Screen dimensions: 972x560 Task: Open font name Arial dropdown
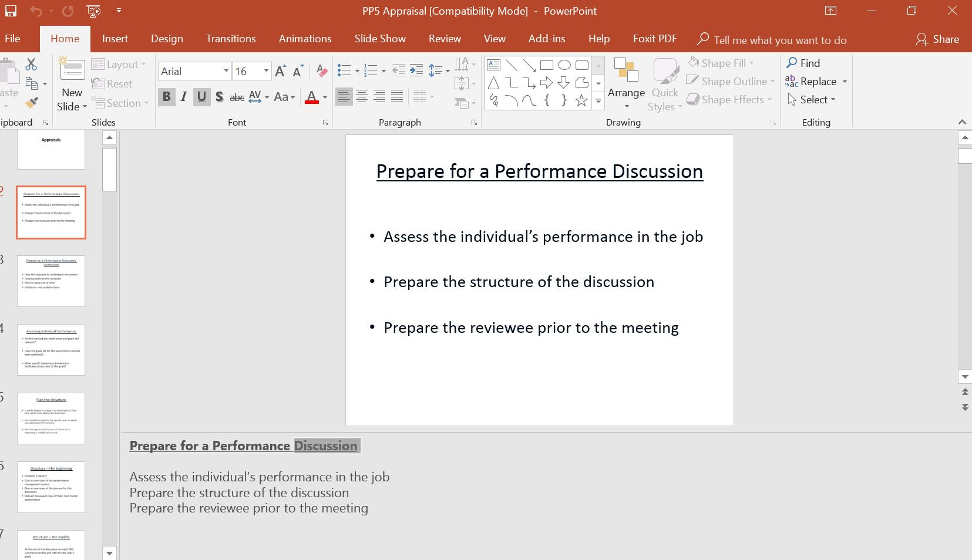(226, 71)
